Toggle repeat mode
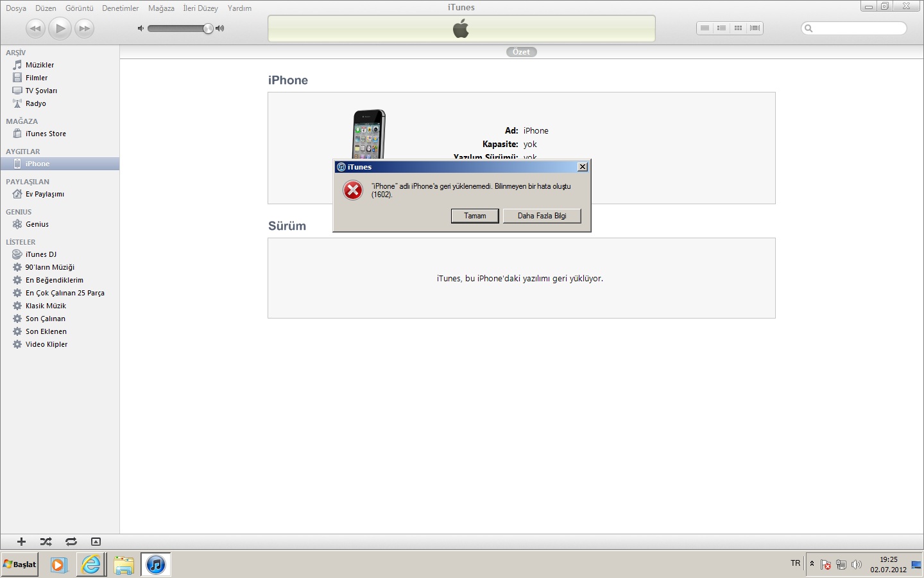 point(71,542)
